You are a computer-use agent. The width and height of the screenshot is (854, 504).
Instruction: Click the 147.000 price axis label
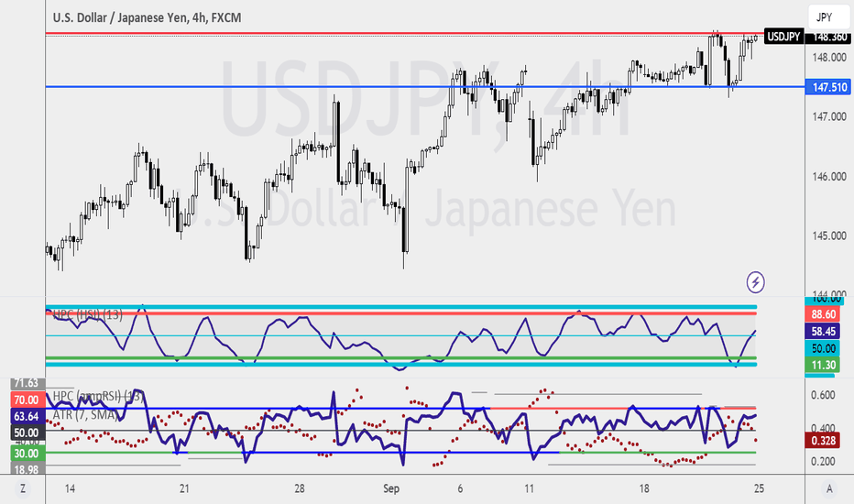[x=829, y=116]
